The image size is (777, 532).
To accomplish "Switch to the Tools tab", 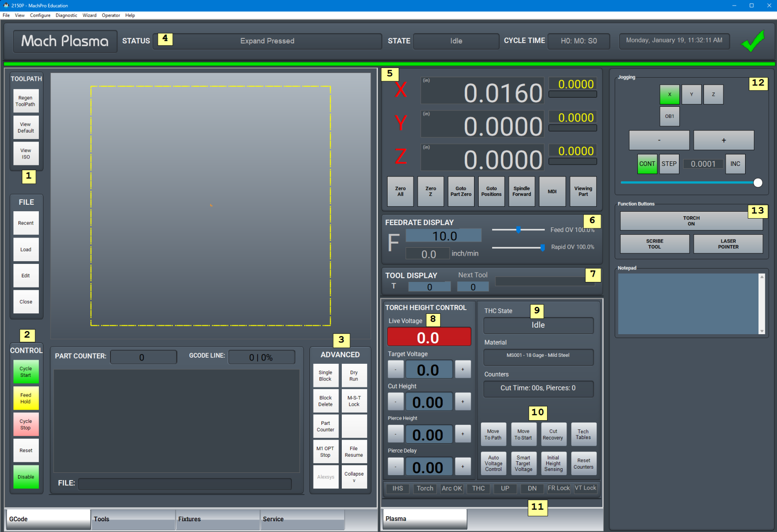I will coord(133,520).
